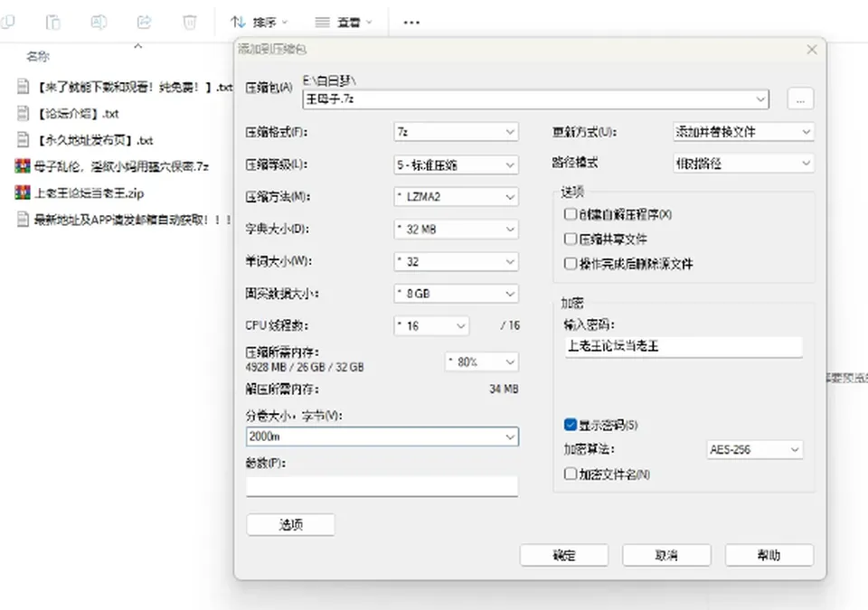Select the file name 【论坛介绍】.txt
Viewport: 868px width, 610px height.
pos(78,114)
